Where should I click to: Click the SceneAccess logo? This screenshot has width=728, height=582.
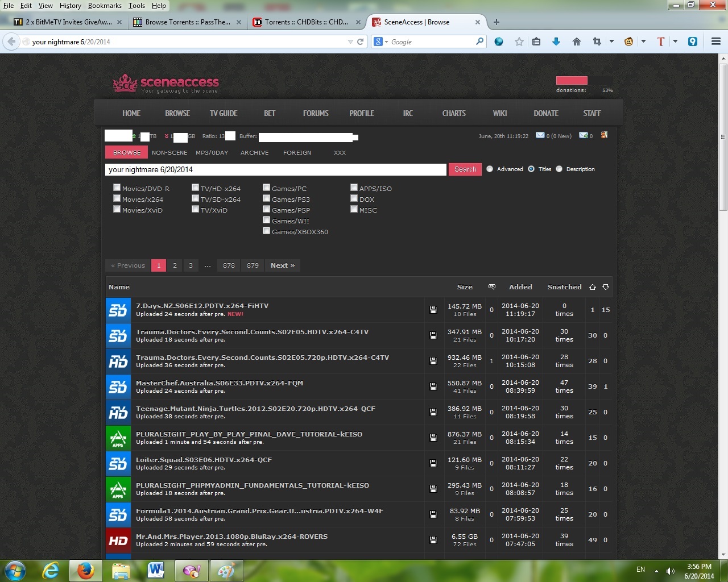[x=166, y=84]
